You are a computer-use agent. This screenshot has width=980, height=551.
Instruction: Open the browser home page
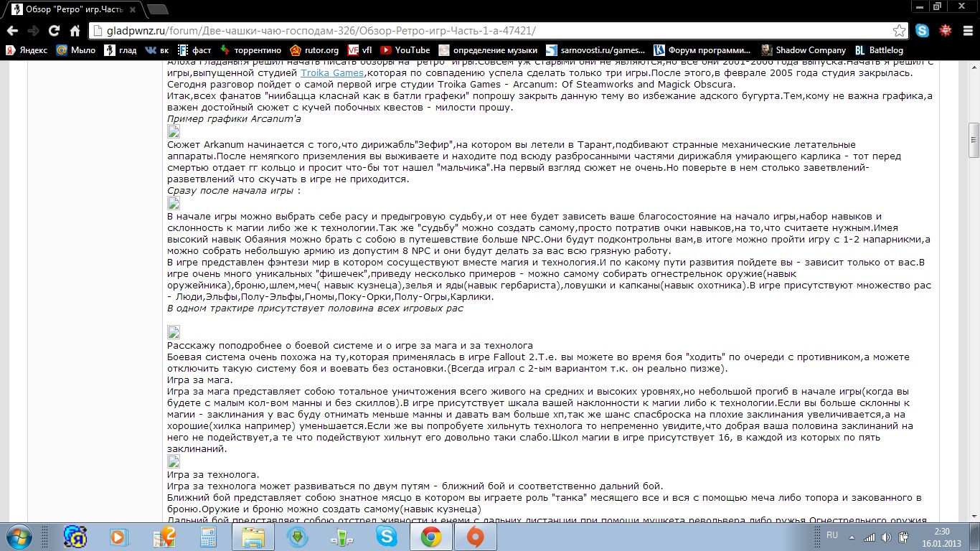(75, 31)
